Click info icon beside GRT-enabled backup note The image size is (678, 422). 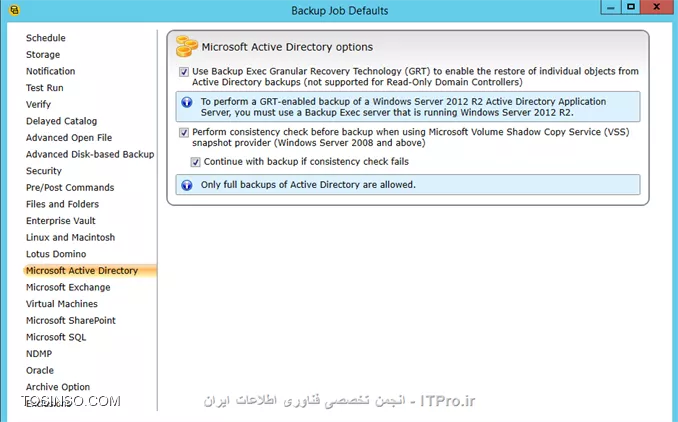click(187, 102)
